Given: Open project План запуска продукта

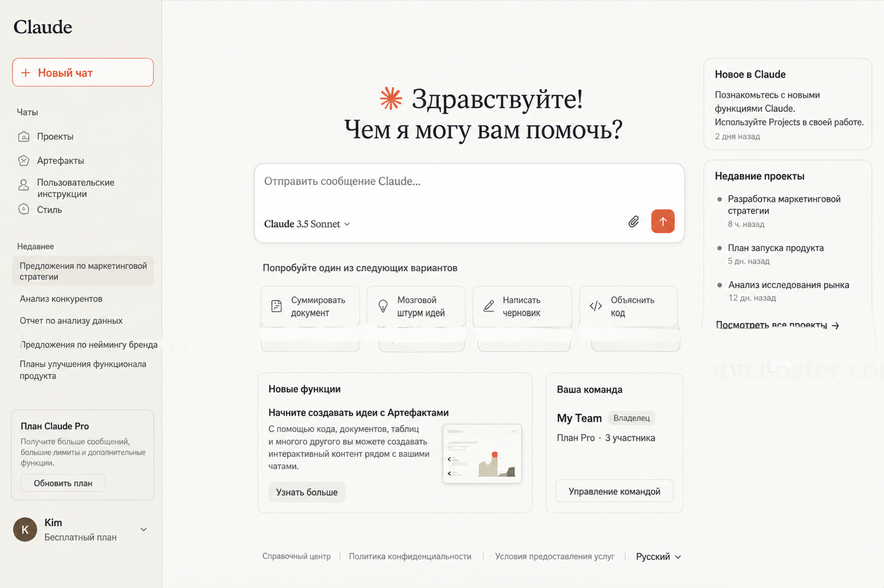Looking at the screenshot, I should (776, 248).
